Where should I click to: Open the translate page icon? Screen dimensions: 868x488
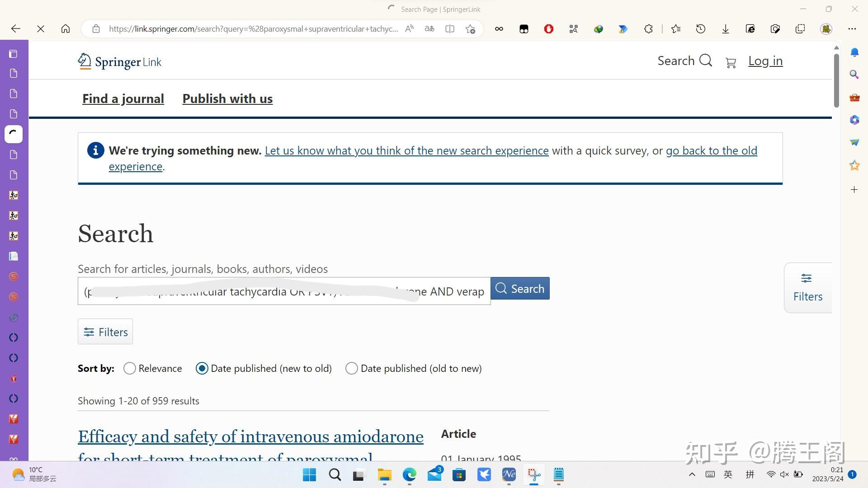click(x=429, y=29)
